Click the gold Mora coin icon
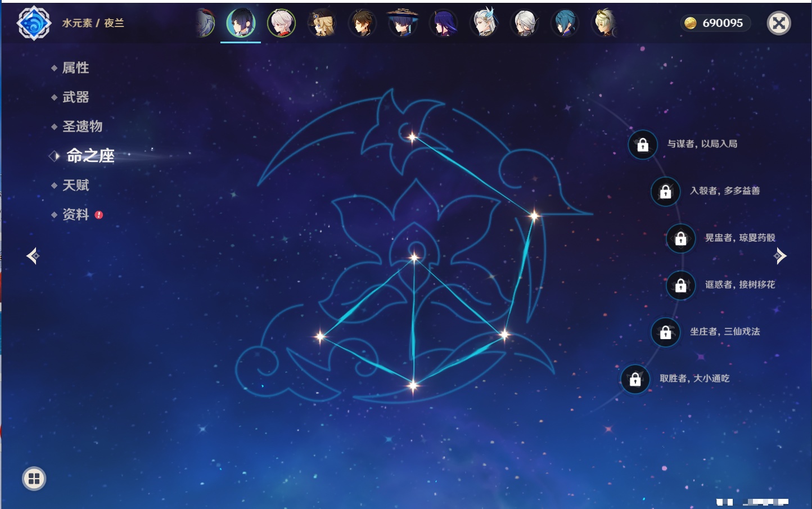 691,23
